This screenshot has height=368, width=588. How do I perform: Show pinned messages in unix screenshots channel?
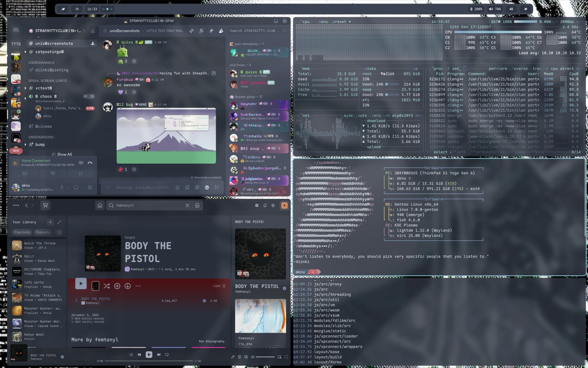click(x=211, y=31)
